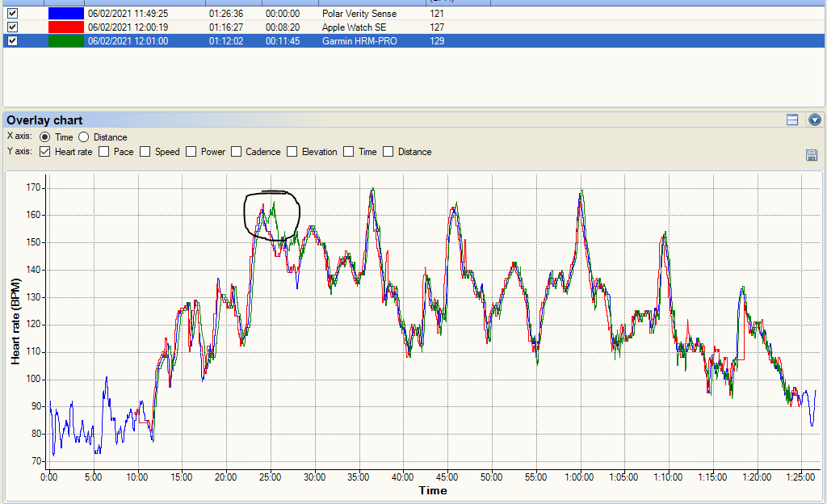827x504 pixels.
Task: Enable the Cadence Y axis checkbox
Action: pos(237,152)
